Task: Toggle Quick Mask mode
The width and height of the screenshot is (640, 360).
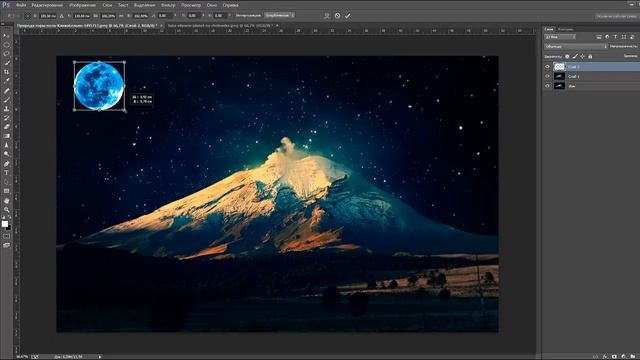Action: pos(7,236)
